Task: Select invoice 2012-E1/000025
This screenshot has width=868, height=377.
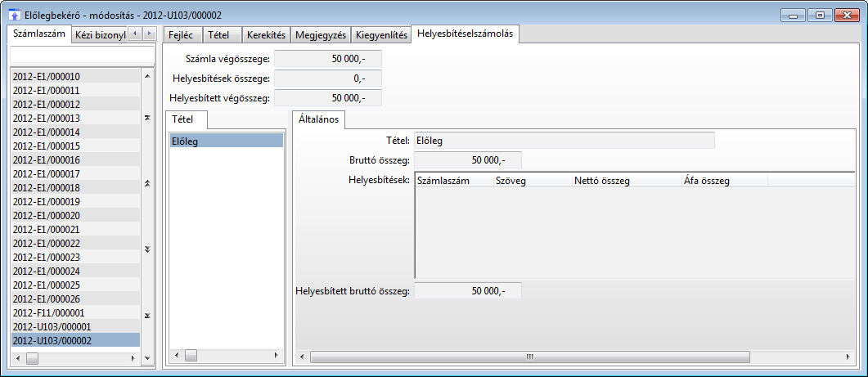Action: pyautogui.click(x=75, y=285)
